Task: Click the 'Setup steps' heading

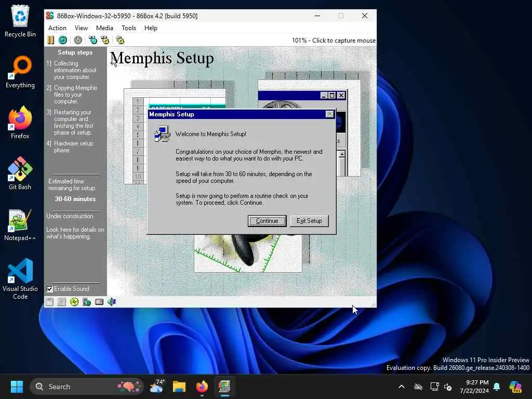Action: 75,52
